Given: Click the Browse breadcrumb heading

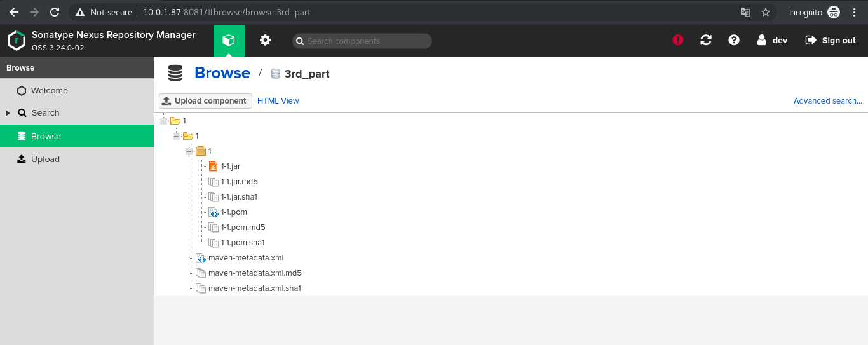Looking at the screenshot, I should pos(222,73).
